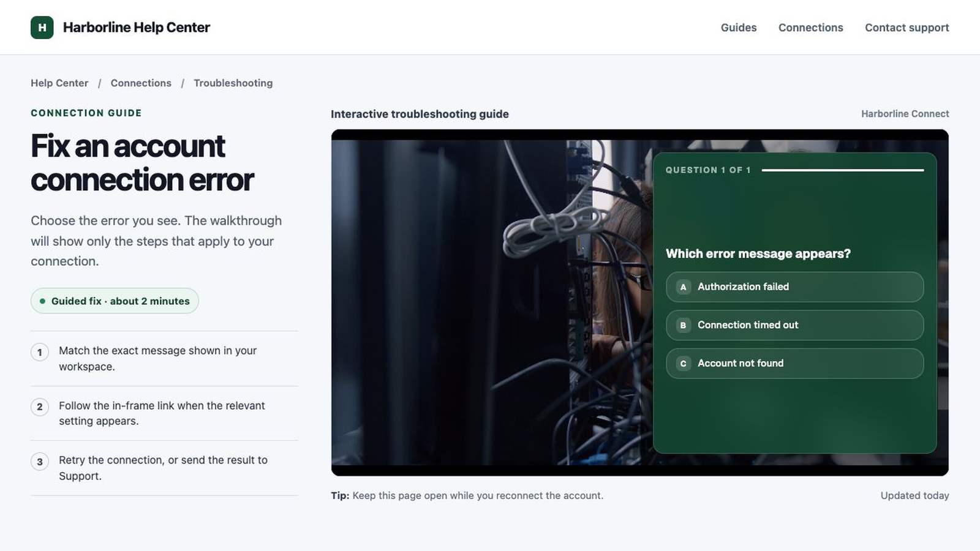Click the Harborline H logo icon
This screenshot has width=980, height=551.
coord(42,28)
